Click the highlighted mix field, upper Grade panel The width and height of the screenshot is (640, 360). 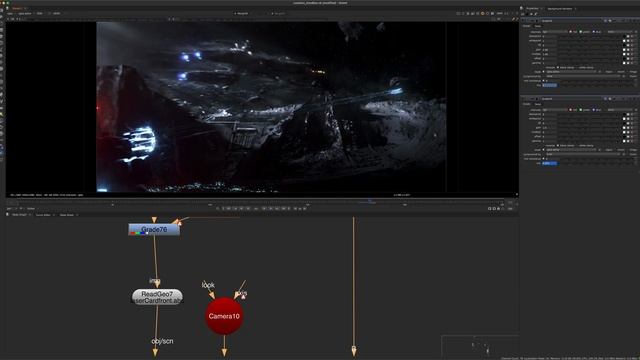pyautogui.click(x=549, y=85)
